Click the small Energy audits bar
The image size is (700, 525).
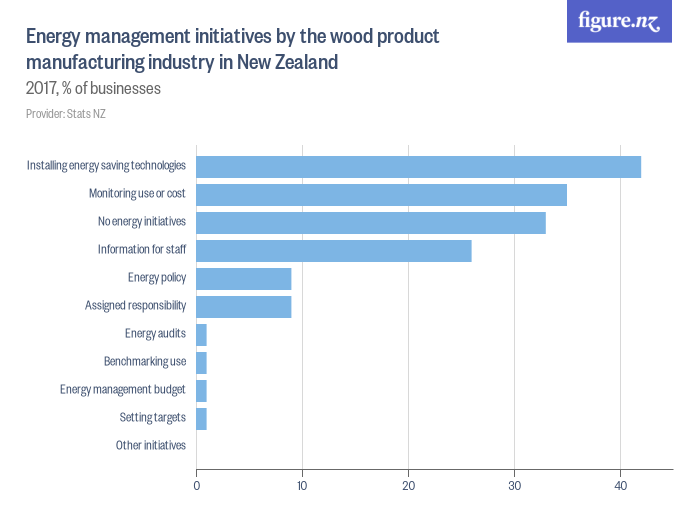point(201,334)
